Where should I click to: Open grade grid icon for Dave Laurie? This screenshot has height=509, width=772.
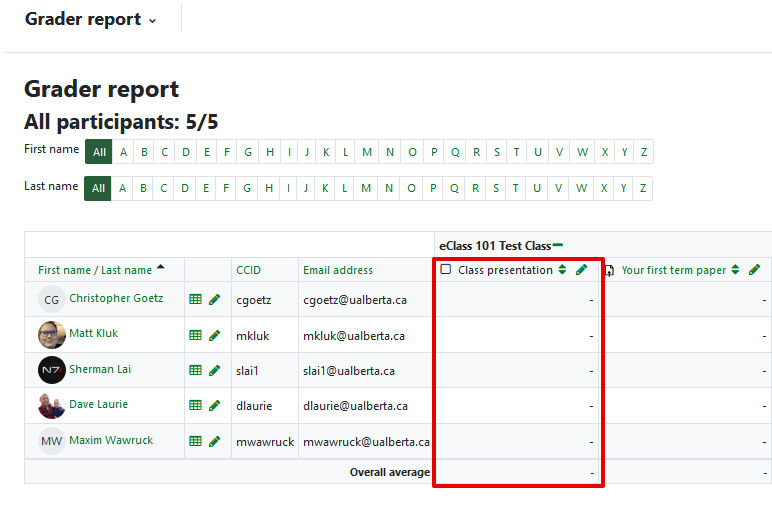(195, 406)
